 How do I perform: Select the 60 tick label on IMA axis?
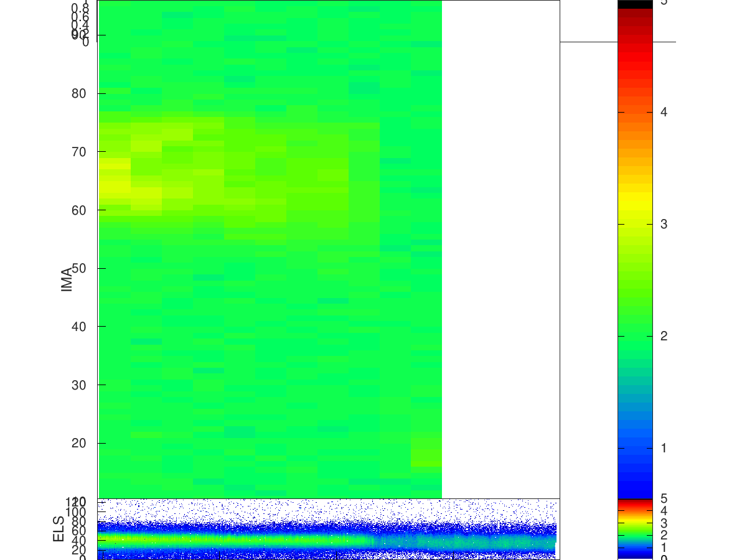pyautogui.click(x=79, y=210)
